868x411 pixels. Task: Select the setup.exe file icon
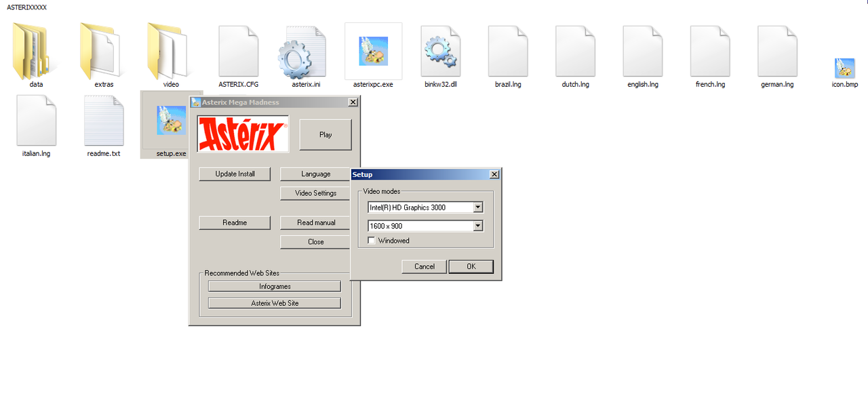[171, 120]
